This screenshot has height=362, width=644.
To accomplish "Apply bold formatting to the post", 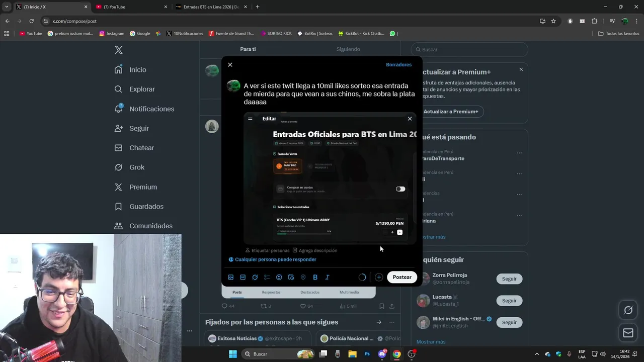I will click(x=315, y=277).
